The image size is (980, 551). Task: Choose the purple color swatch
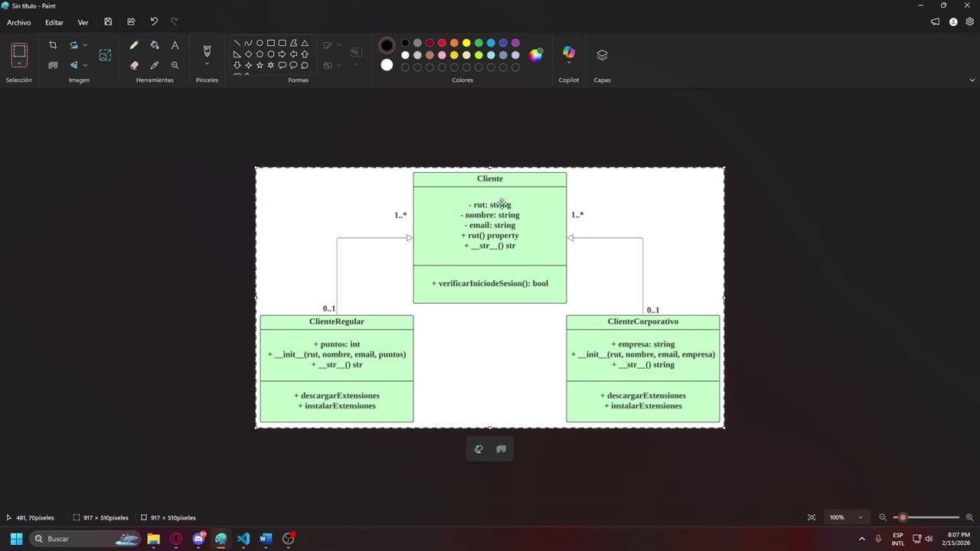515,43
